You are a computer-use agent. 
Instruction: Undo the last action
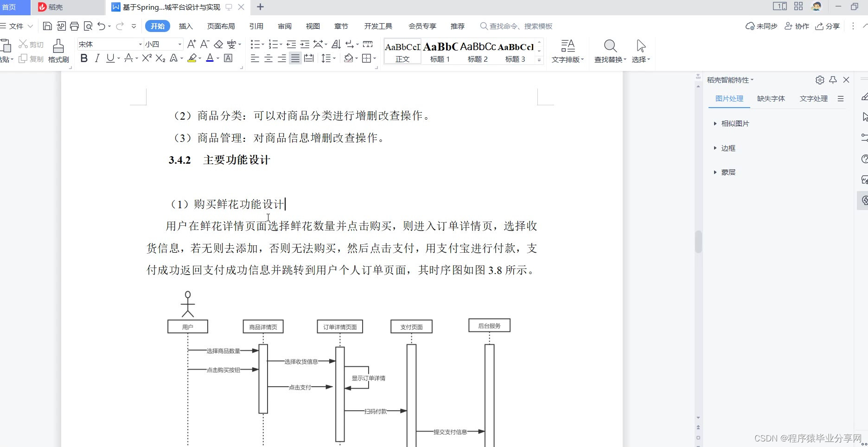click(x=102, y=26)
